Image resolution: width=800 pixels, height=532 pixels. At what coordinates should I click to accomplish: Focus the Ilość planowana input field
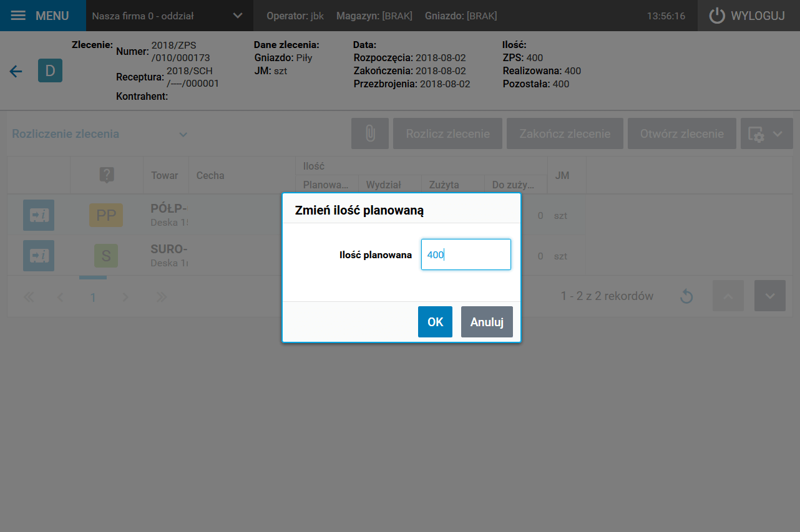(466, 254)
